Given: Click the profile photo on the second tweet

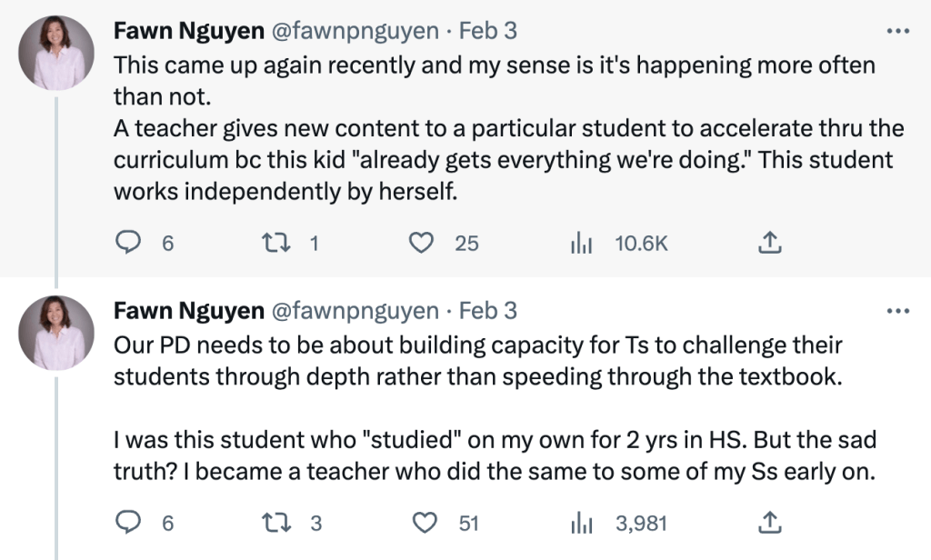Looking at the screenshot, I should point(57,333).
